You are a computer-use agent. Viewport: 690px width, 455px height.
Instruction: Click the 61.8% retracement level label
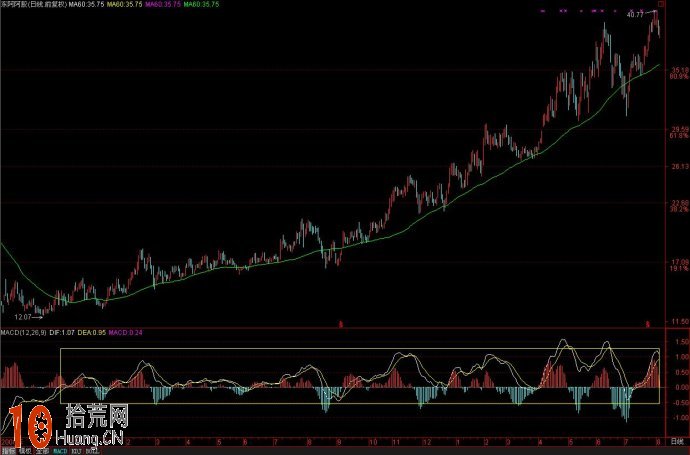click(679, 136)
